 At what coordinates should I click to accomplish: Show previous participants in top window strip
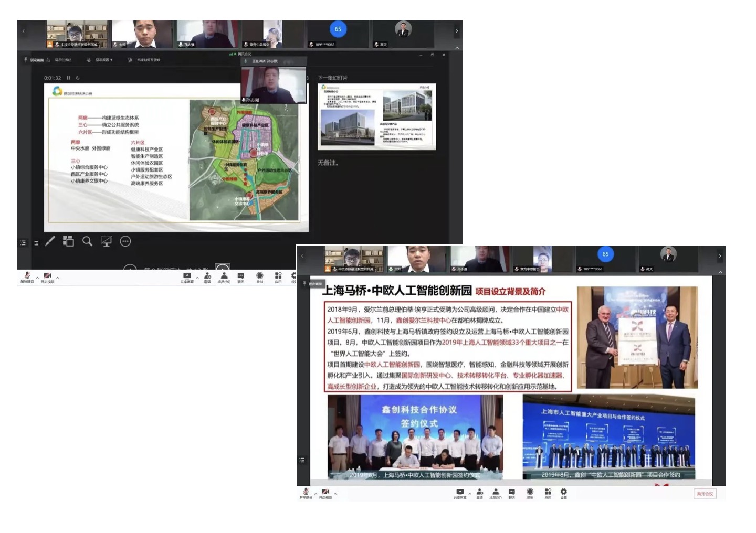coord(23,31)
